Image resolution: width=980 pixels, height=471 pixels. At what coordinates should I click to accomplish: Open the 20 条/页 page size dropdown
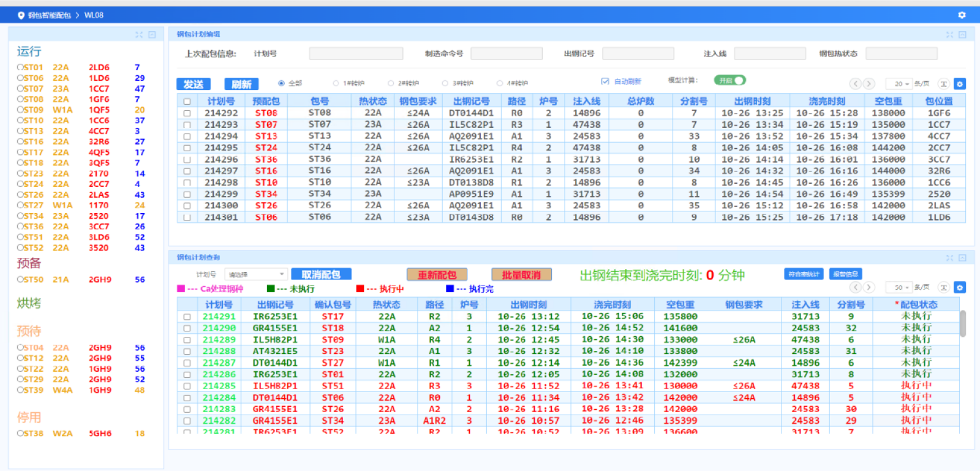pyautogui.click(x=899, y=84)
